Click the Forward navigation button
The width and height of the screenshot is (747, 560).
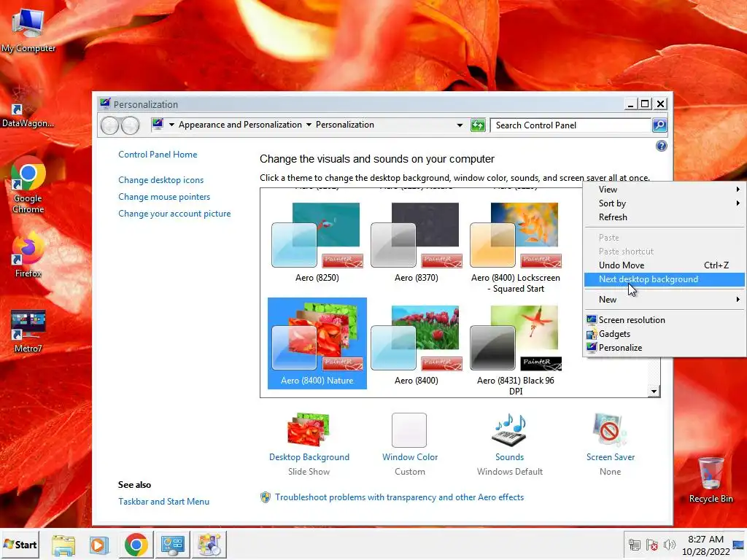click(130, 125)
